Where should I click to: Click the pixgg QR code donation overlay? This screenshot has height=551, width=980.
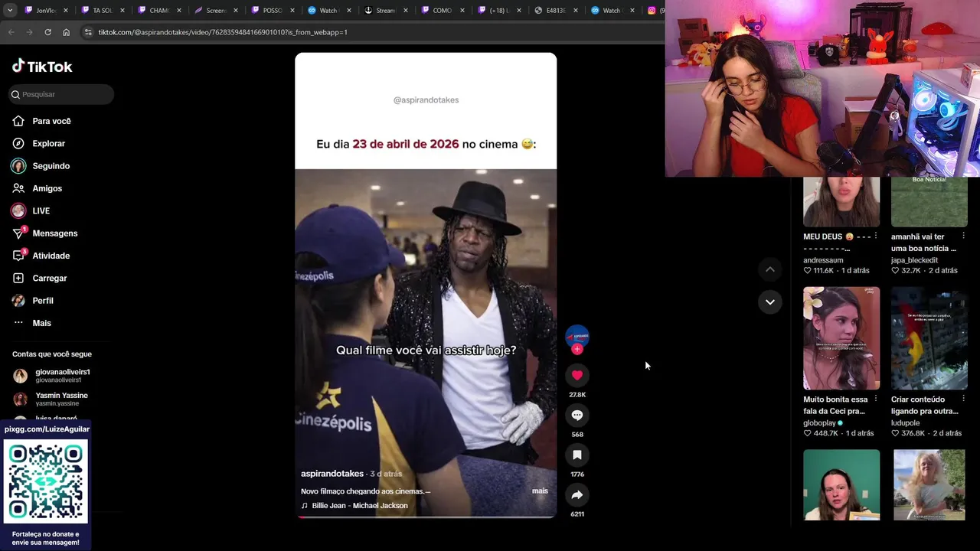point(46,482)
